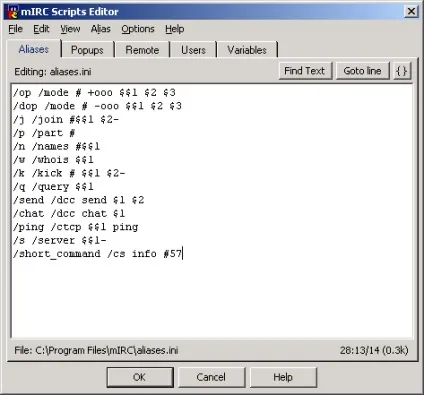Click the '/n /names #$$1' line

click(x=57, y=146)
